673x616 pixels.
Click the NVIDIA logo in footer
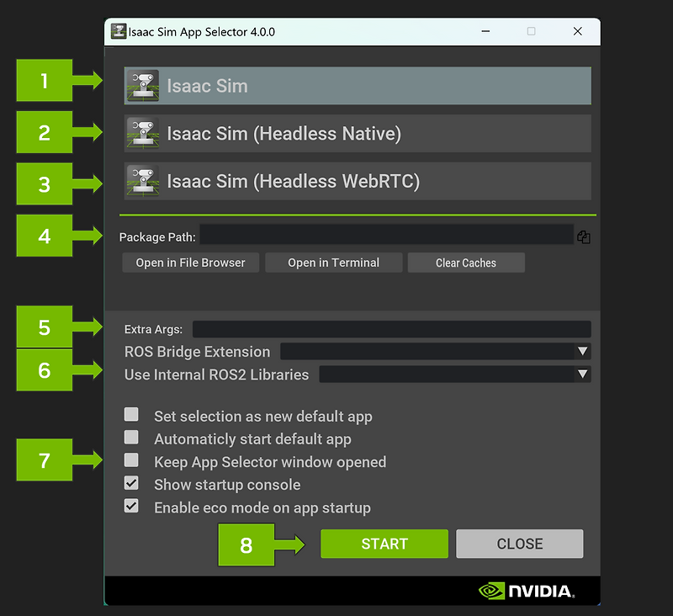tap(527, 591)
